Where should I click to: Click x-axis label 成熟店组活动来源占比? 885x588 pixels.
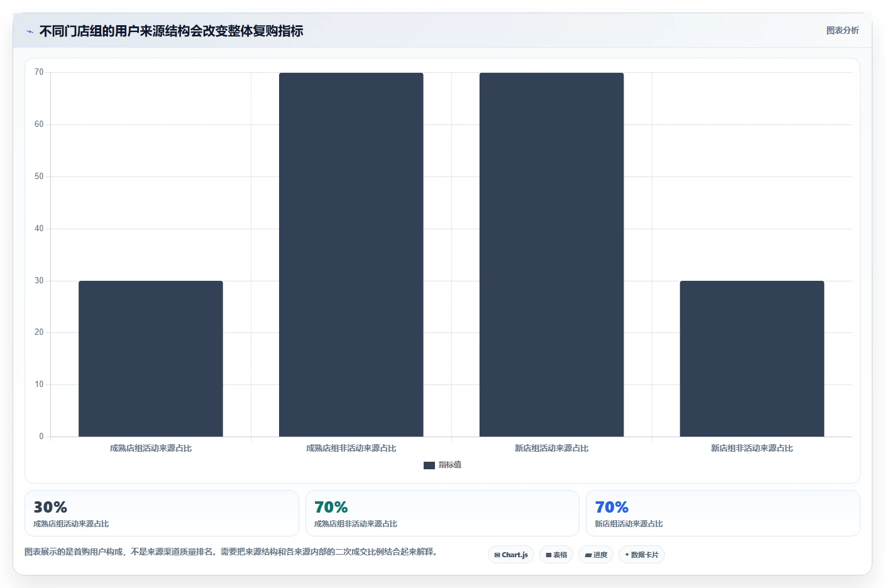click(x=151, y=449)
